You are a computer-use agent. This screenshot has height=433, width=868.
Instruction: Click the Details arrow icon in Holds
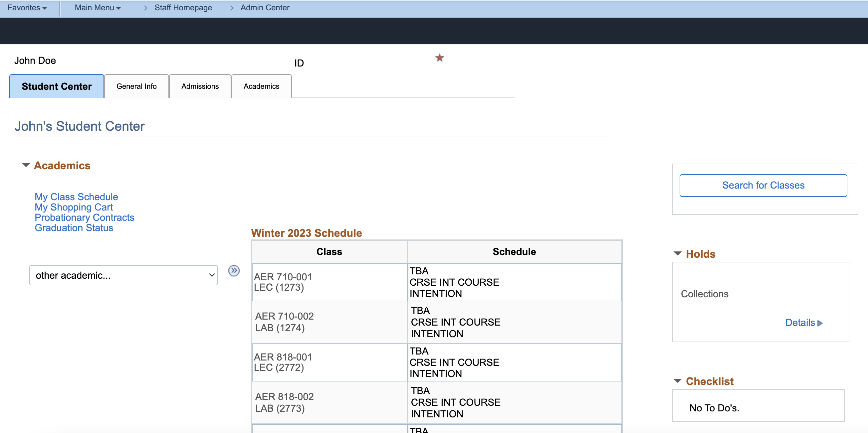(820, 323)
